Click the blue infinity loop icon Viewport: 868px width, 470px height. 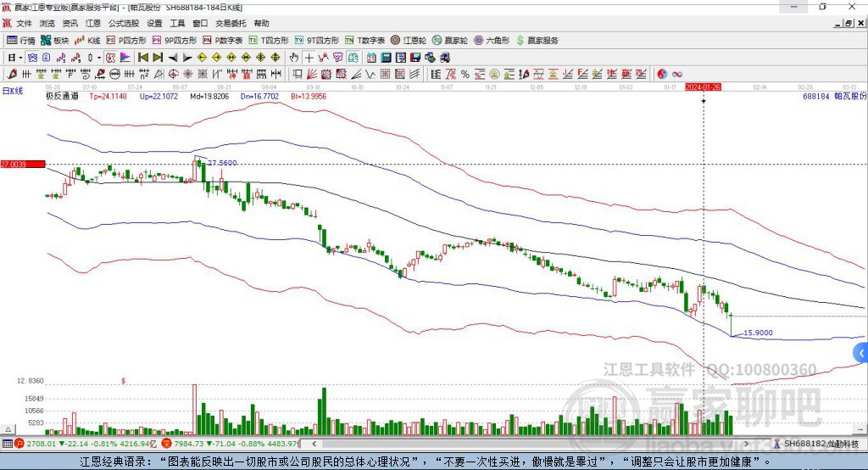(676, 75)
